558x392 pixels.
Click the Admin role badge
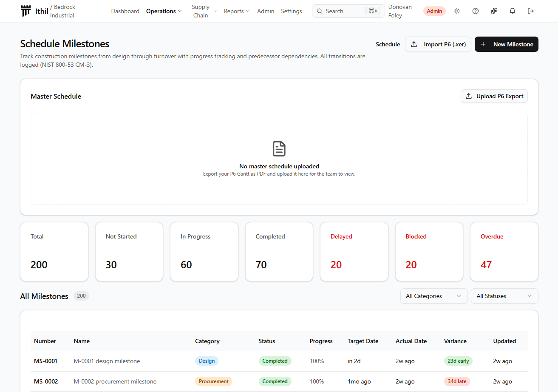click(434, 11)
